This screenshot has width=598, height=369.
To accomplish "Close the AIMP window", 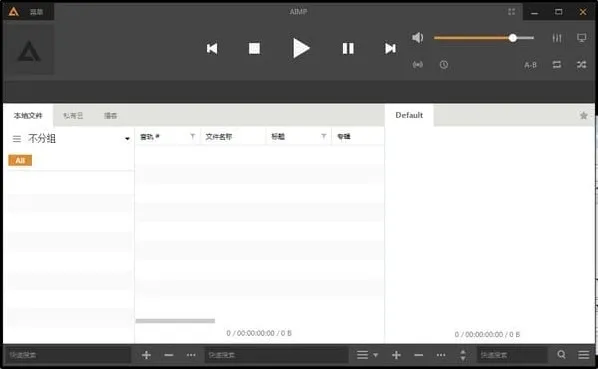I will [x=583, y=12].
